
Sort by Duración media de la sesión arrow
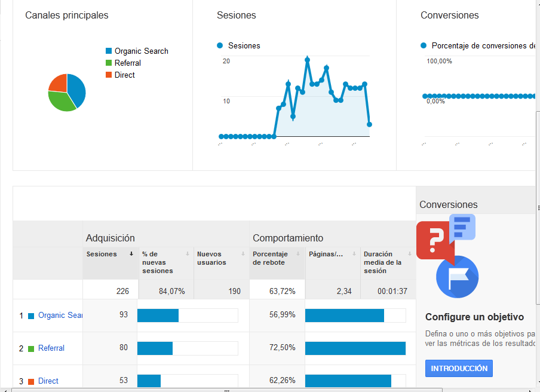click(x=409, y=254)
